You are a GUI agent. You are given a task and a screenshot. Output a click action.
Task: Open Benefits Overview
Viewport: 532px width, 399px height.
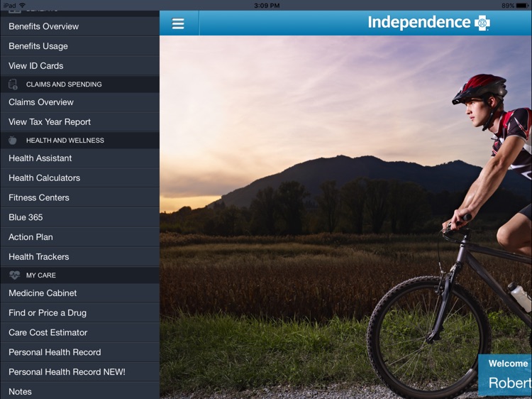pyautogui.click(x=79, y=26)
